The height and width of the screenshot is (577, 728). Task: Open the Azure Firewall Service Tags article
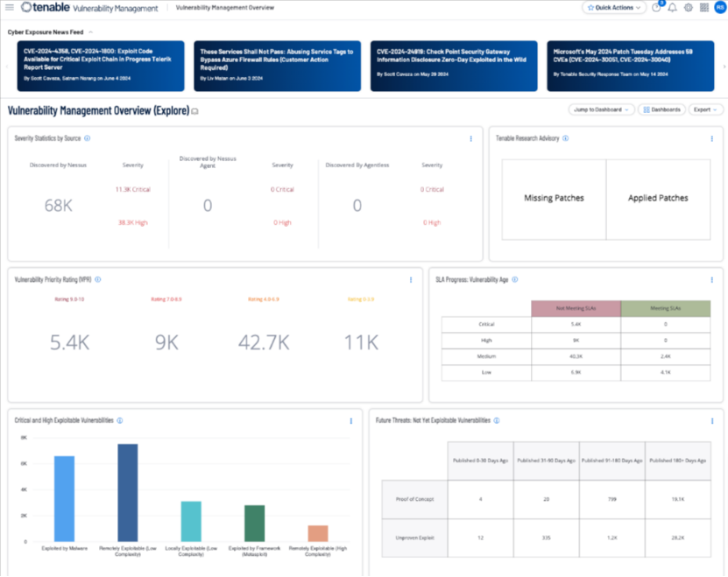click(x=277, y=66)
